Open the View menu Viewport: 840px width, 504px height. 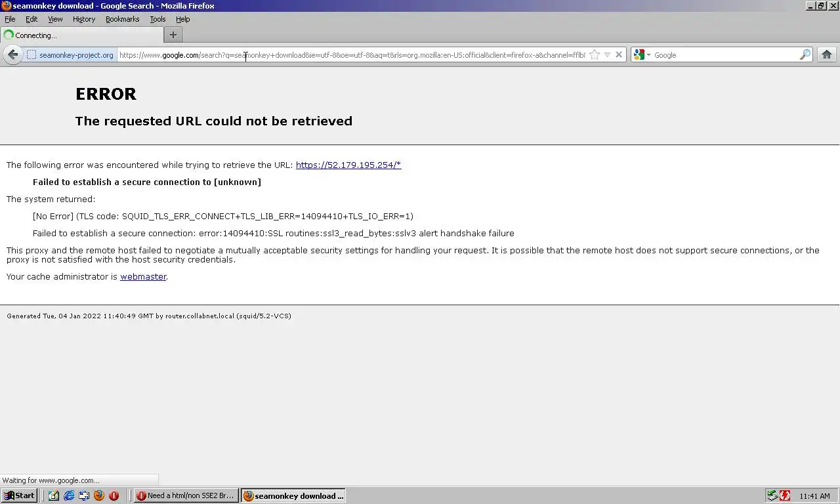click(55, 19)
